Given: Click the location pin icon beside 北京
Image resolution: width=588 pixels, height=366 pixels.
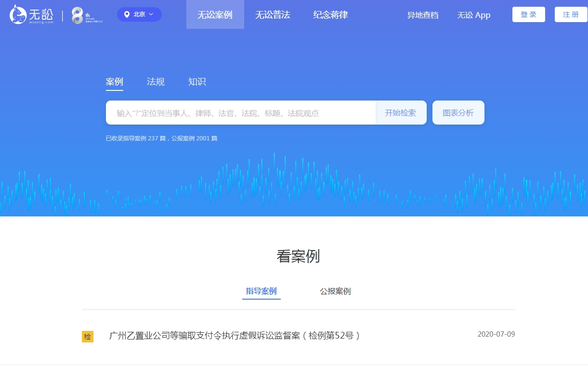Looking at the screenshot, I should click(127, 14).
